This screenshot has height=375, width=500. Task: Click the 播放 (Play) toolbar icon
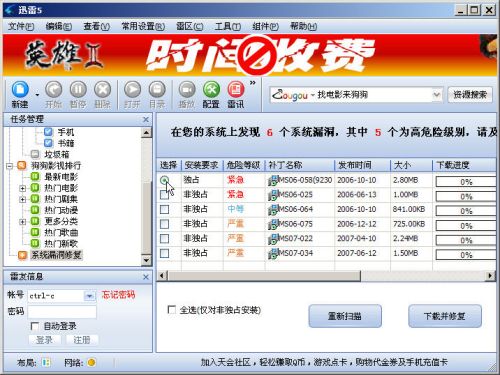point(187,89)
